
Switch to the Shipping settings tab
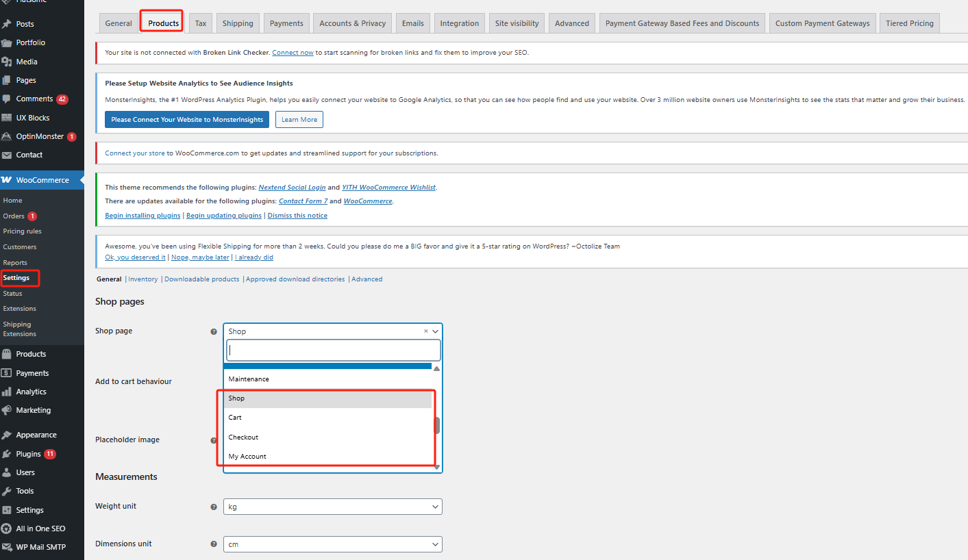tap(238, 23)
